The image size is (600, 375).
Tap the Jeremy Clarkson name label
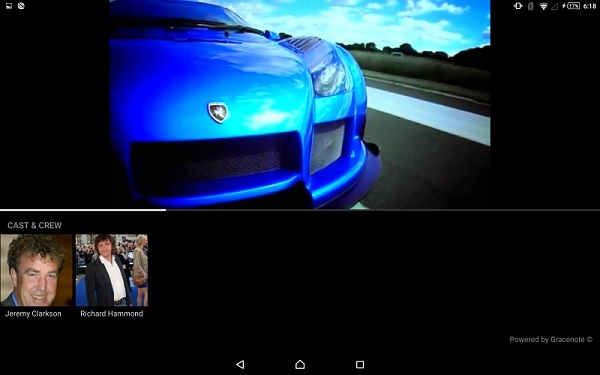(33, 314)
